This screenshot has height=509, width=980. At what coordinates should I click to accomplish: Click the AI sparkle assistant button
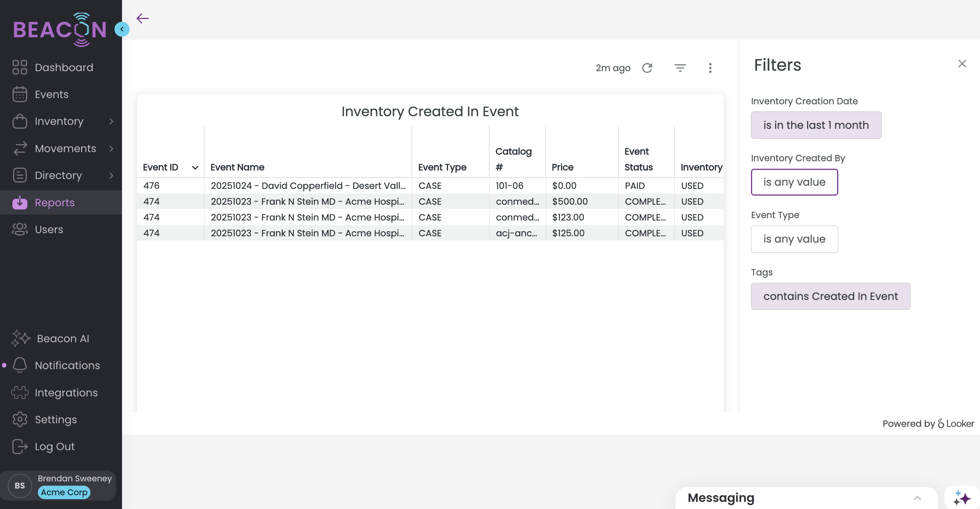click(962, 498)
